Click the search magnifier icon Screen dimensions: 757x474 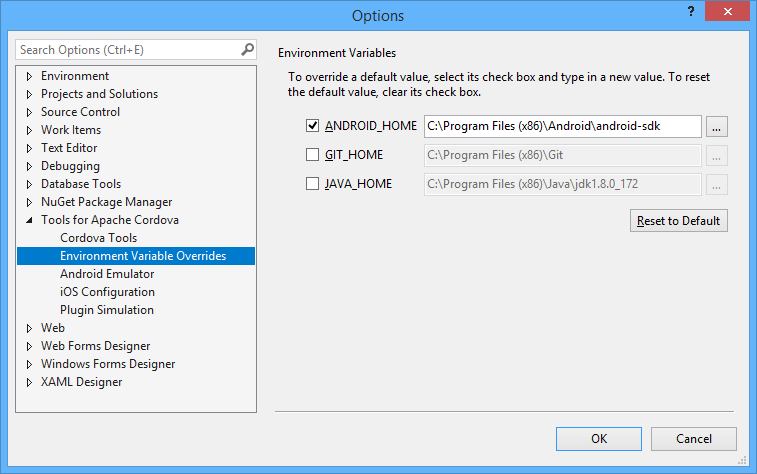pos(247,49)
